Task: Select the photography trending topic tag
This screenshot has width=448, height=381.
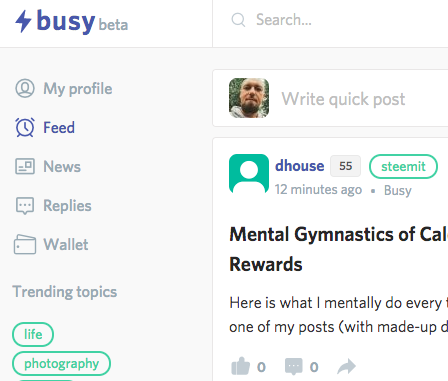Action: click(x=61, y=363)
